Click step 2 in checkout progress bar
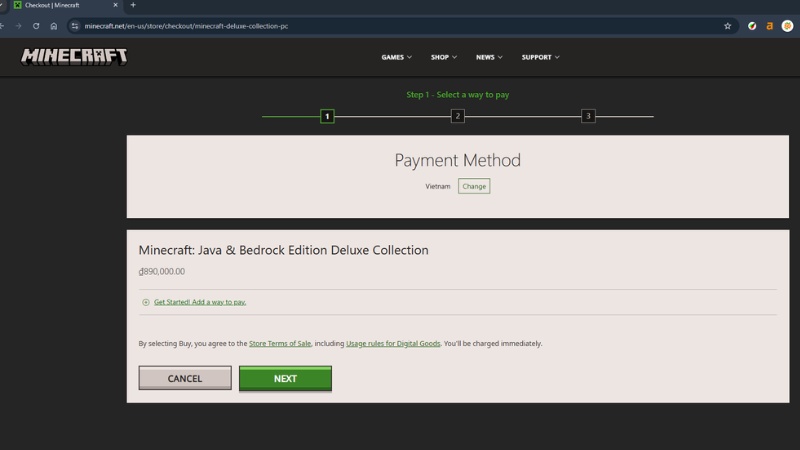Screen dimensions: 800x450 point(458,117)
